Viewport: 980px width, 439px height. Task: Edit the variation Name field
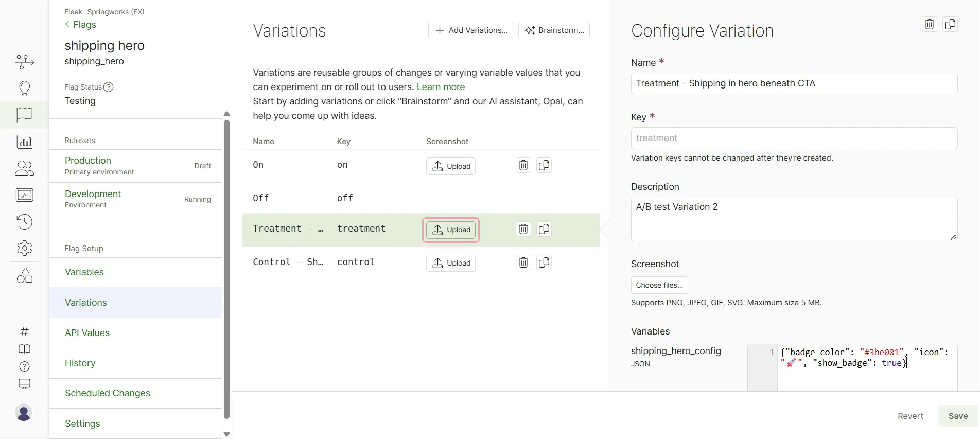click(x=794, y=83)
